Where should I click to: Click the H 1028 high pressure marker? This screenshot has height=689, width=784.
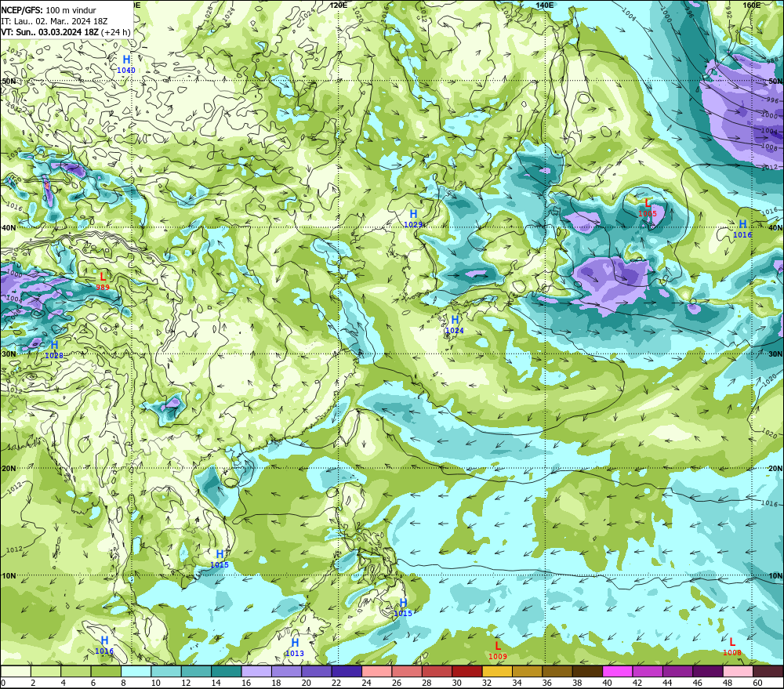tap(54, 350)
